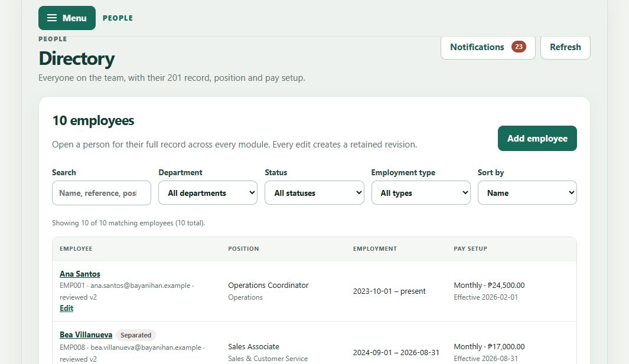Image resolution: width=629 pixels, height=364 pixels.
Task: Click the PAY SETUP column header
Action: [471, 248]
